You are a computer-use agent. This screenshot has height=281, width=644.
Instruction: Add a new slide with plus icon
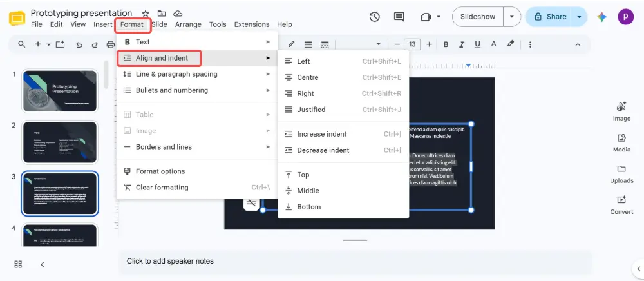pos(38,44)
